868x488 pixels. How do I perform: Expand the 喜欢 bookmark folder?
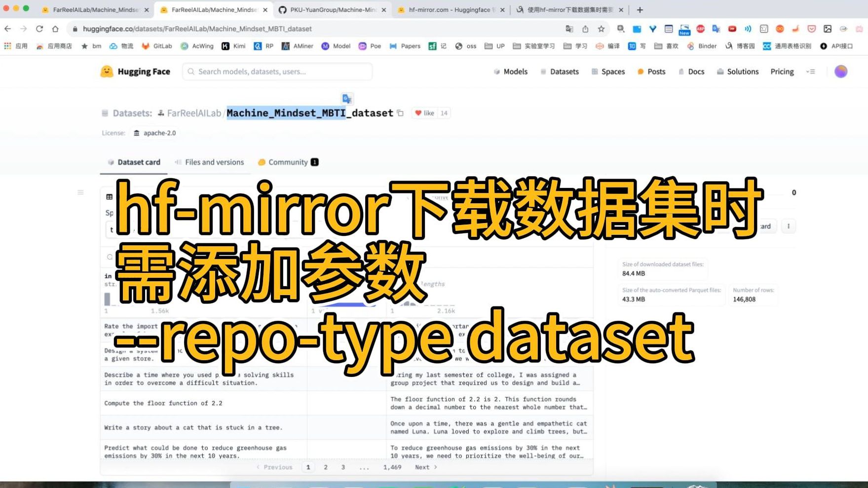[x=666, y=46]
